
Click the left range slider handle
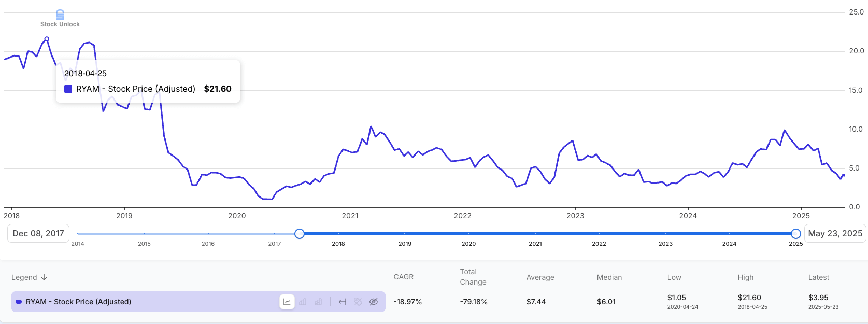(300, 234)
